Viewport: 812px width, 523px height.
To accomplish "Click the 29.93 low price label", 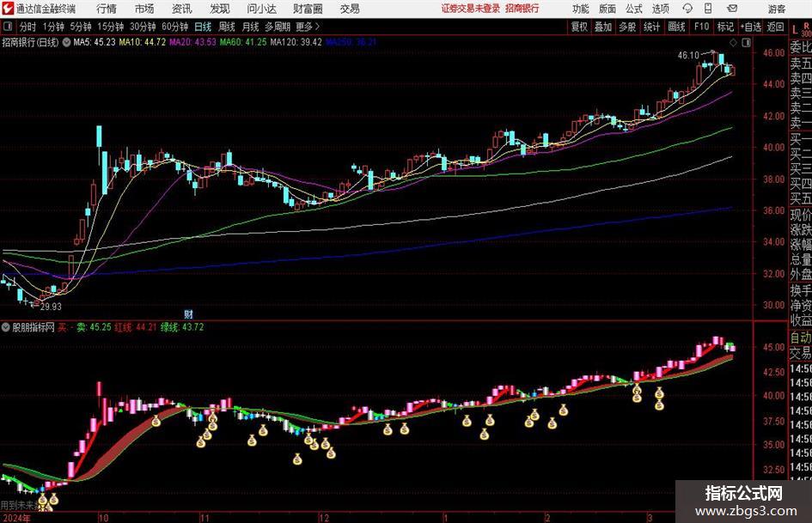I will click(51, 306).
